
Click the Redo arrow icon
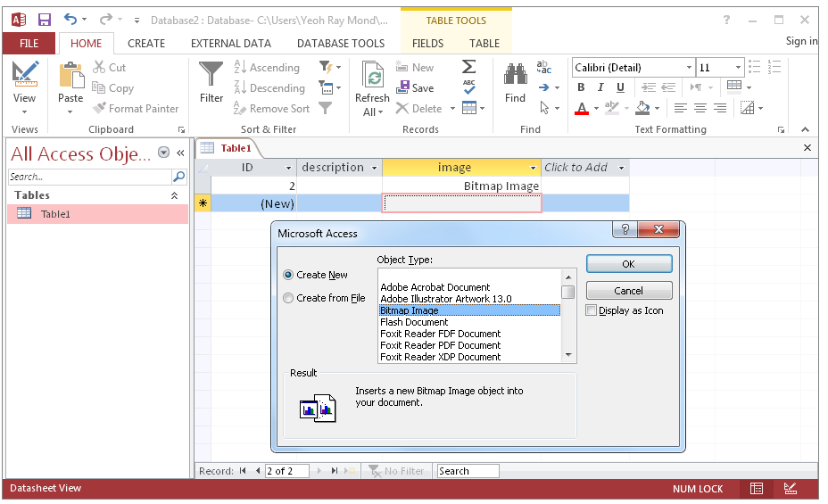click(x=105, y=20)
